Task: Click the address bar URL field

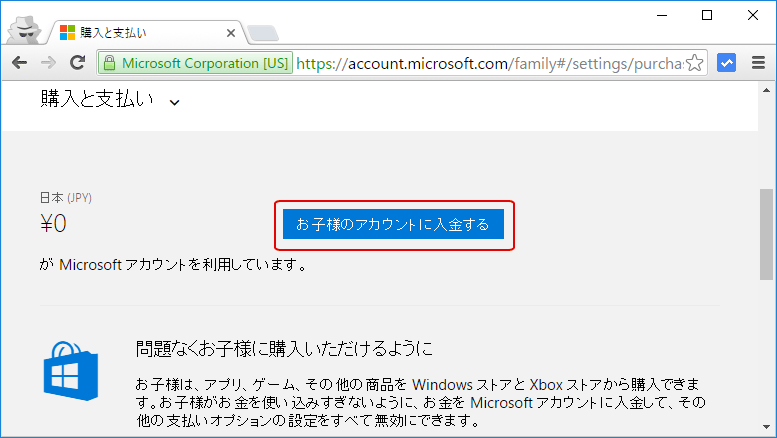Action: 401,63
